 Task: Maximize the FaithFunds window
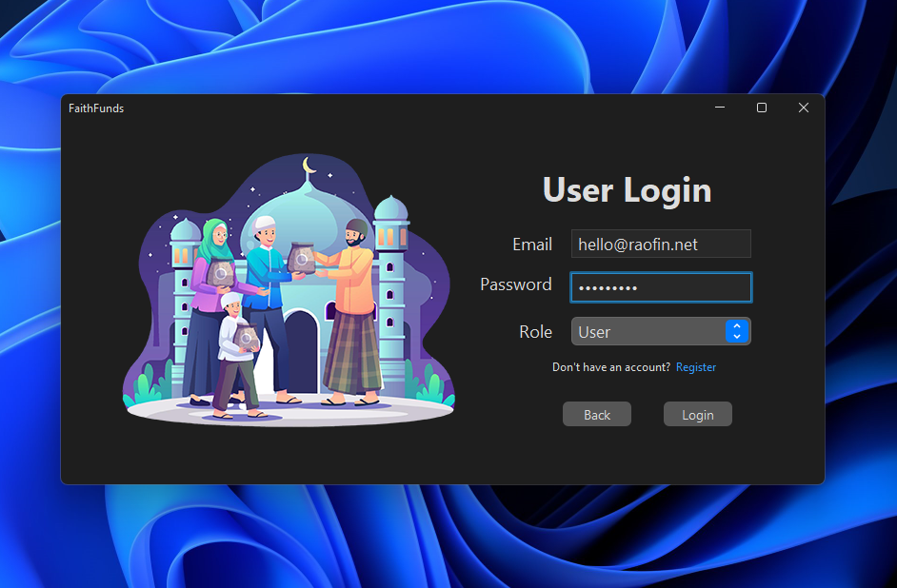(x=762, y=108)
